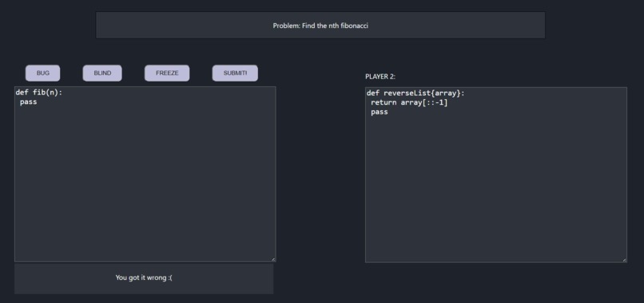Click the 'You got it wrong :(' message
This screenshot has height=303, width=644.
tap(144, 277)
